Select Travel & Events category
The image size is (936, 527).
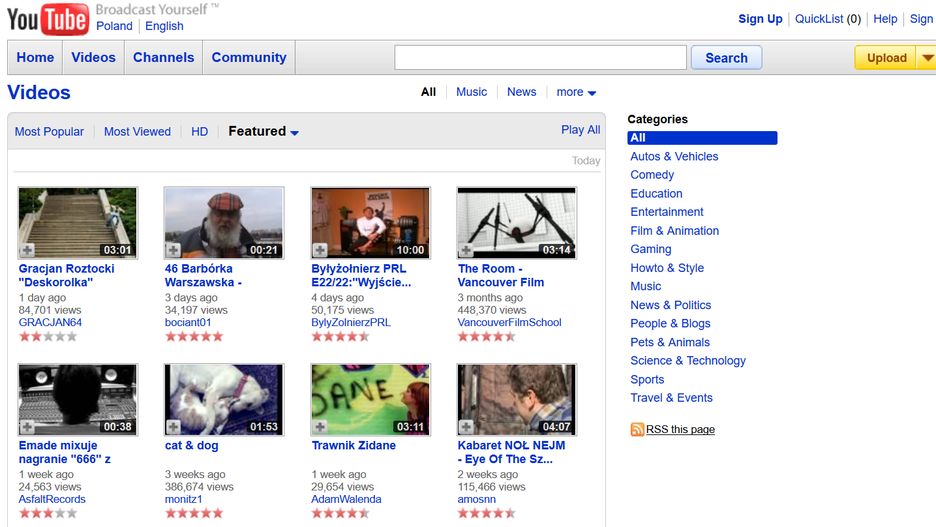click(x=671, y=398)
